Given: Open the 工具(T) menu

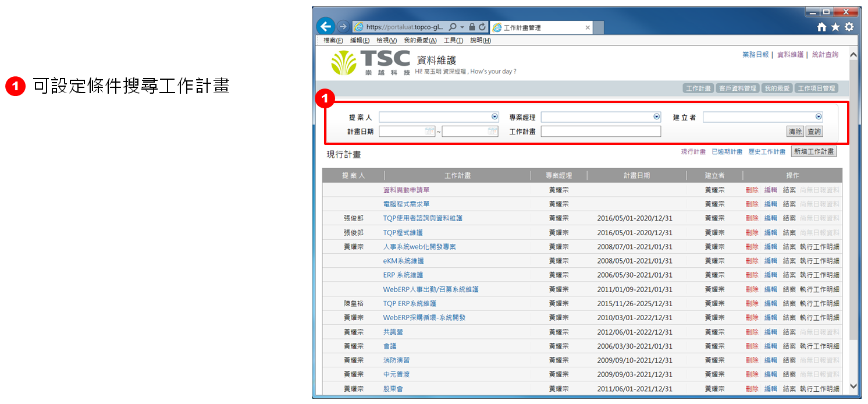Looking at the screenshot, I should 453,40.
